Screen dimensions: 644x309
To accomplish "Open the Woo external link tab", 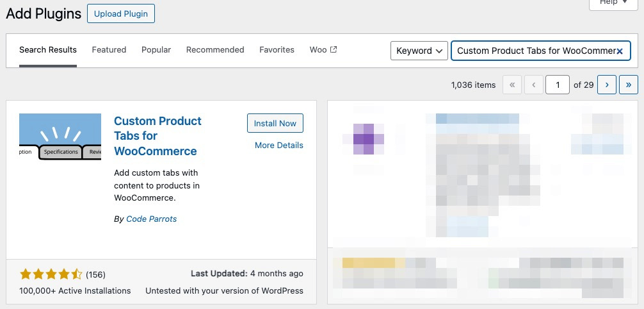I will pos(323,50).
